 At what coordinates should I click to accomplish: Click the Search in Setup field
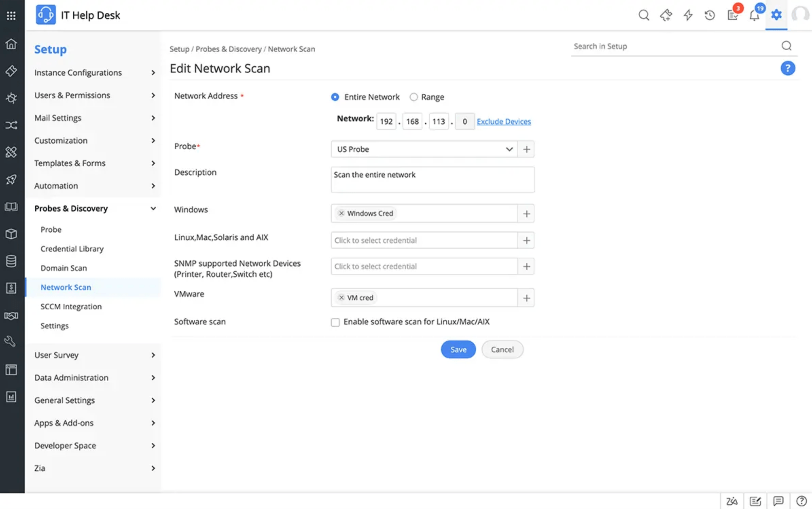674,46
